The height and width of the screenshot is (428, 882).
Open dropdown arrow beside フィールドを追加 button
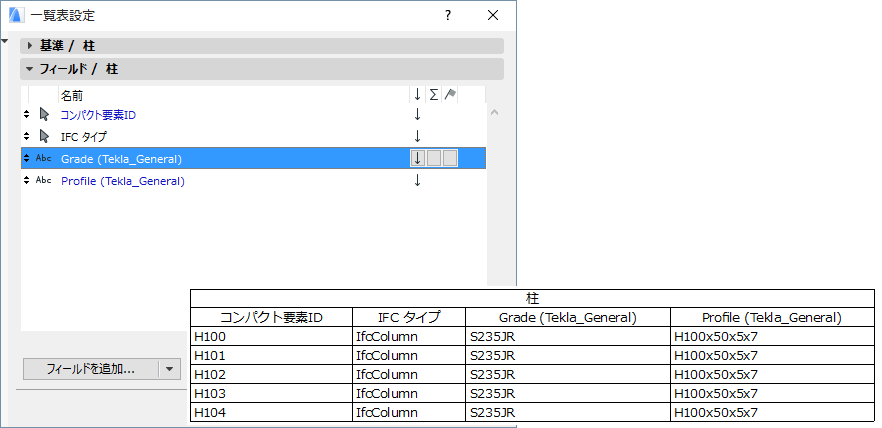click(170, 369)
